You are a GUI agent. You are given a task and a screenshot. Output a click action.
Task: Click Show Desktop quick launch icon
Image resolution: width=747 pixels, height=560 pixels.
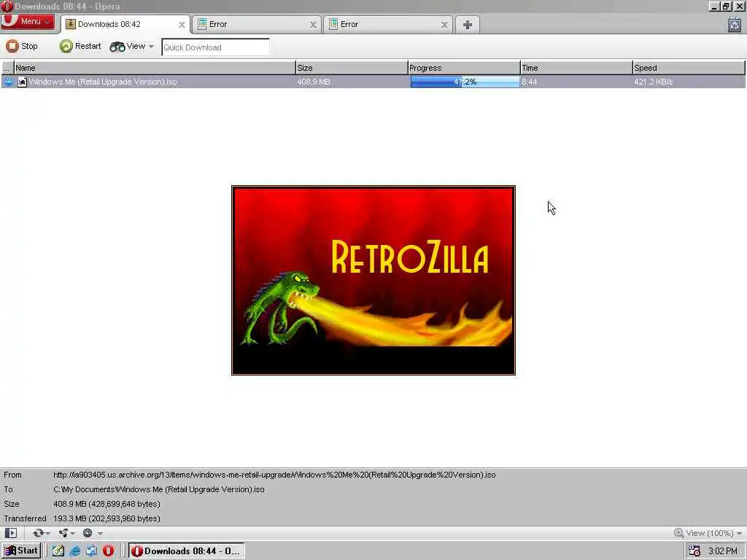tap(91, 551)
